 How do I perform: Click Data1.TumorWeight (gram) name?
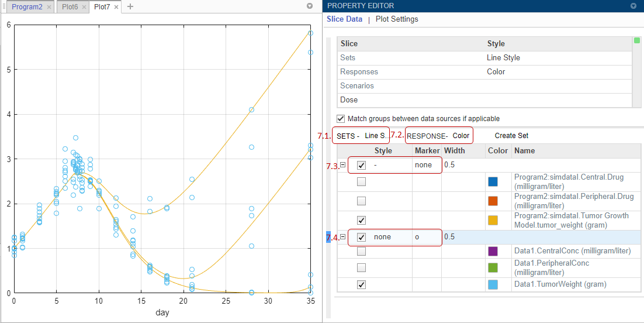click(x=560, y=284)
